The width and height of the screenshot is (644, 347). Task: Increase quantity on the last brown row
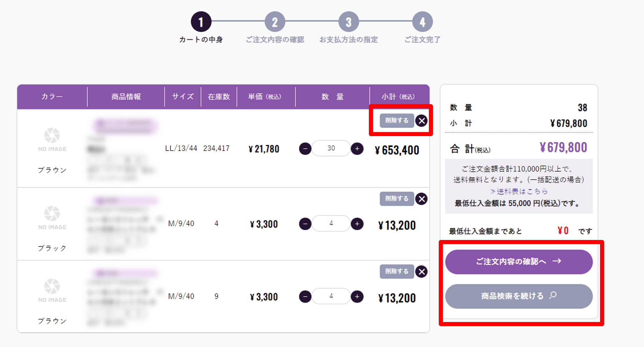coord(357,296)
